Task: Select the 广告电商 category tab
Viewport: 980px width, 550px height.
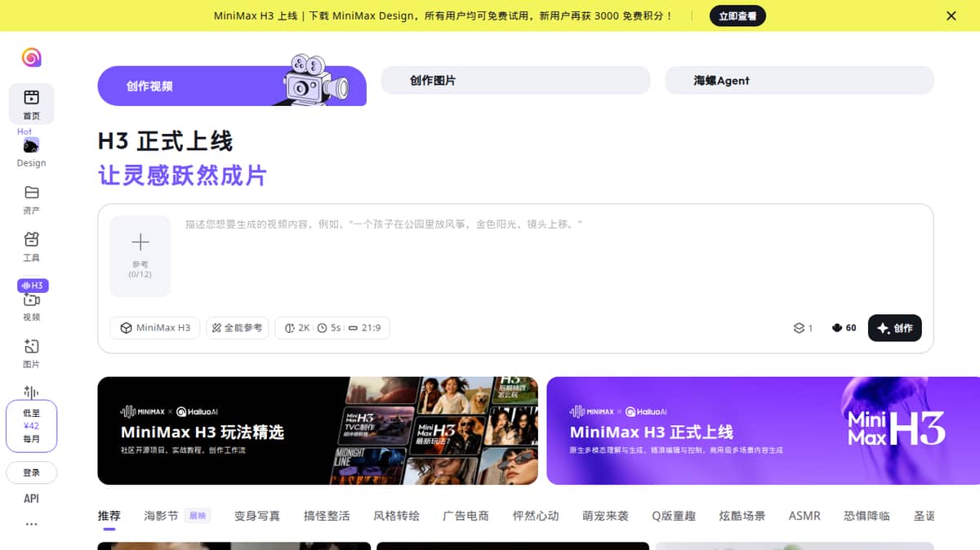Action: pyautogui.click(x=465, y=516)
